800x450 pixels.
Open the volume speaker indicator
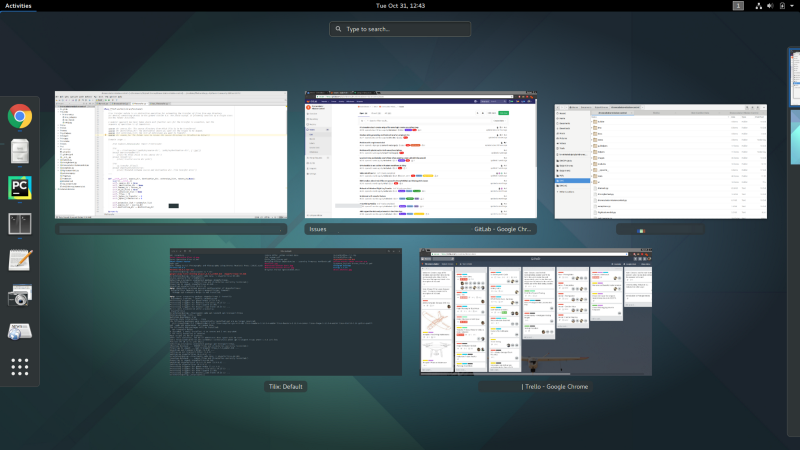click(x=770, y=6)
